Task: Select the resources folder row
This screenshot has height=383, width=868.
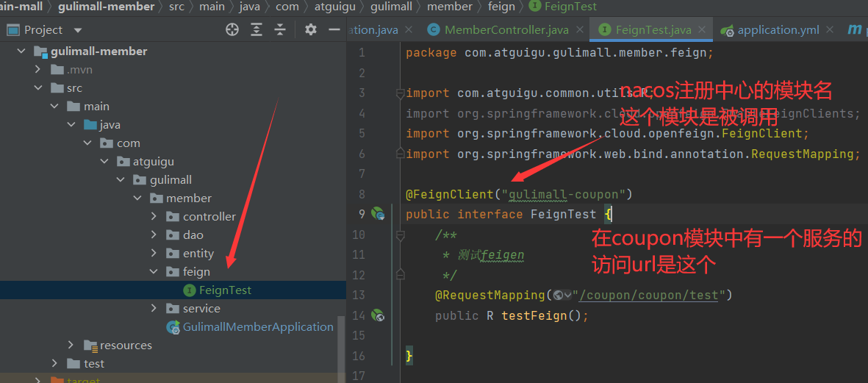Action: (173, 345)
